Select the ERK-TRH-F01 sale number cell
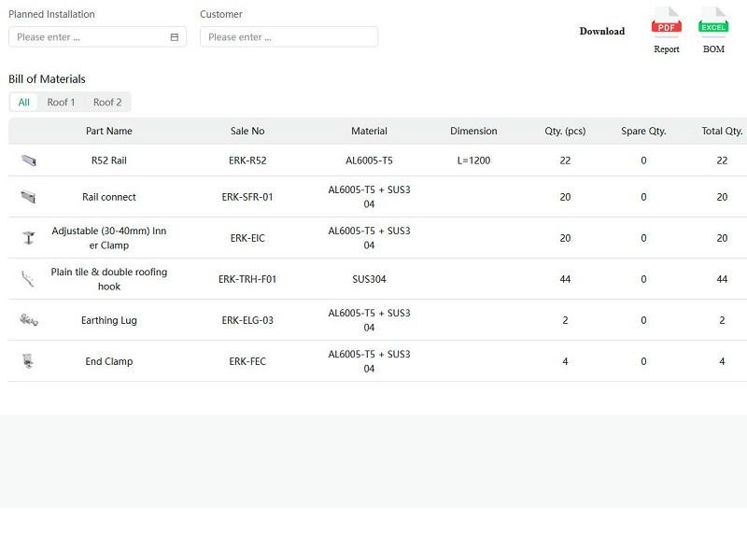The image size is (747, 560). [x=247, y=279]
